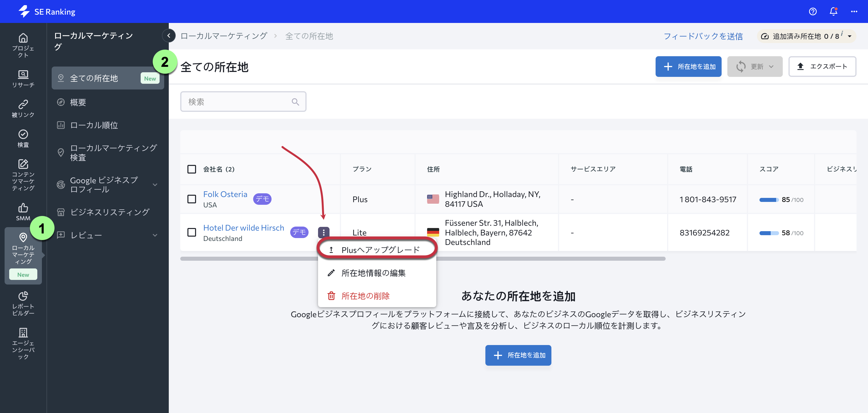Open the 追加済み所在地 0/8 dropdown

tap(806, 36)
